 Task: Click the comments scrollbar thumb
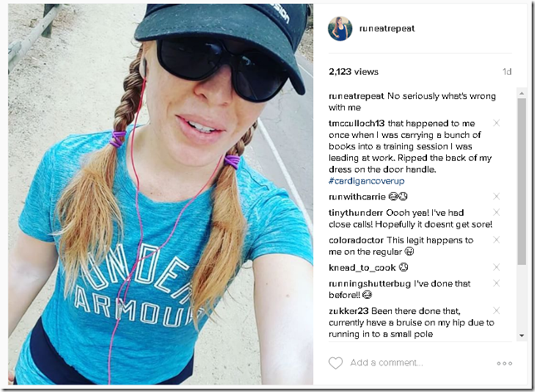[522, 182]
